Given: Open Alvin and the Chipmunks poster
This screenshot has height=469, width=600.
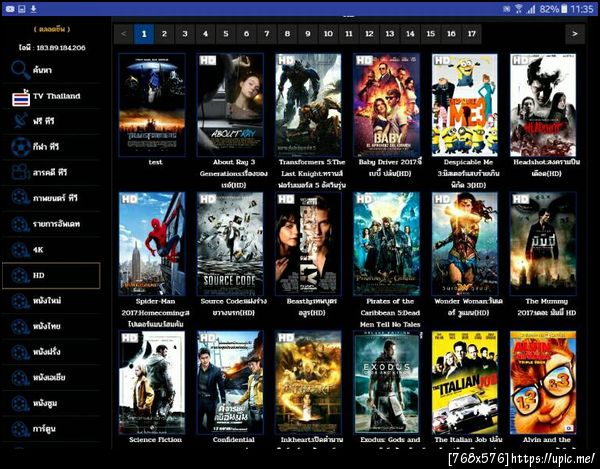Looking at the screenshot, I should 543,383.
